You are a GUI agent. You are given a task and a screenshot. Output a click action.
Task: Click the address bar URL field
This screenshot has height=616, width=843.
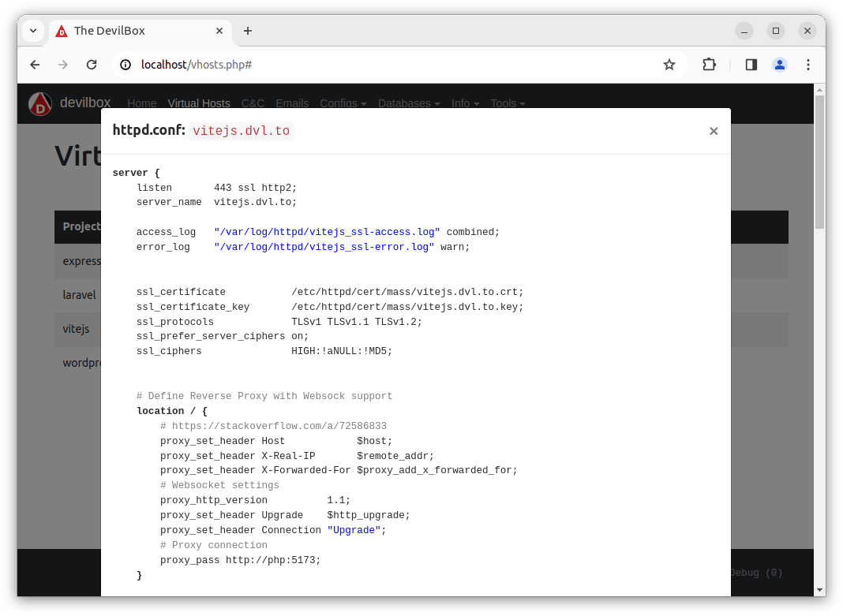pyautogui.click(x=395, y=65)
